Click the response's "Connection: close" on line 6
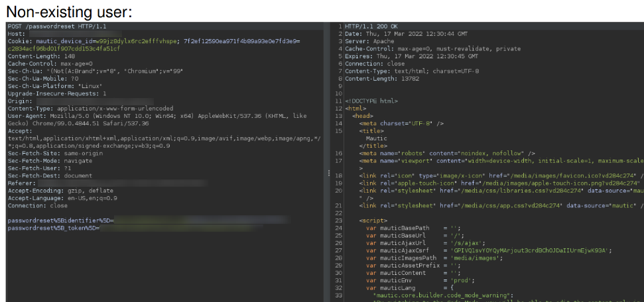This screenshot has height=302, width=644. click(375, 64)
